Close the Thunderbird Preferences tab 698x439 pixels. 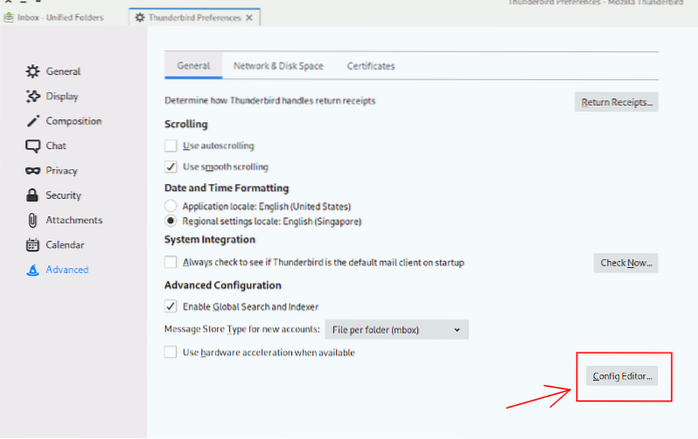coord(248,18)
